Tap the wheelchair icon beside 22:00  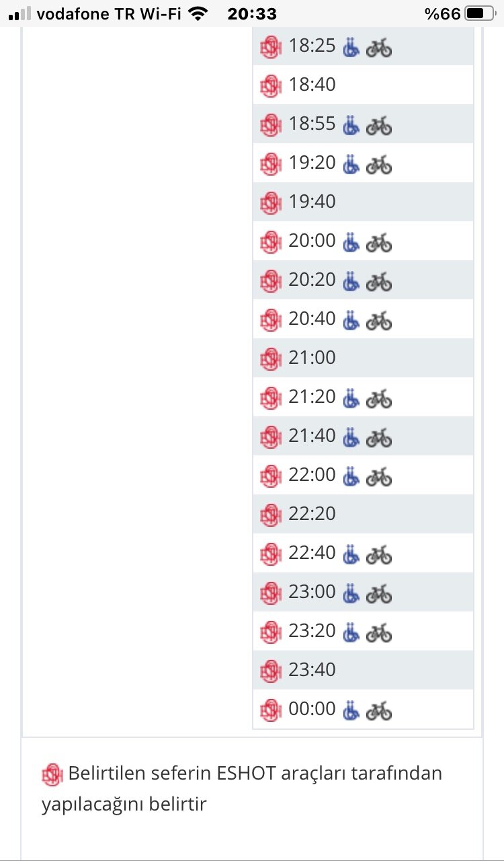coord(349,476)
